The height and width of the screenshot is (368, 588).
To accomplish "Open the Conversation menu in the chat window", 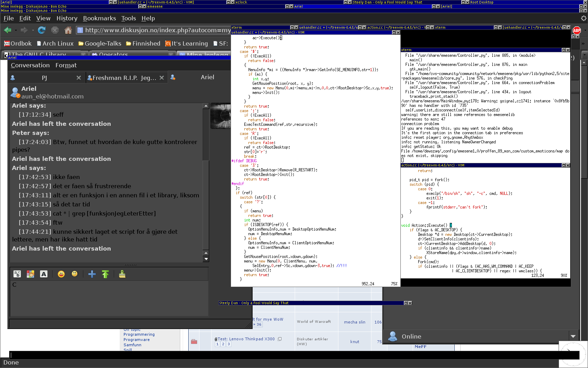I will pos(30,65).
